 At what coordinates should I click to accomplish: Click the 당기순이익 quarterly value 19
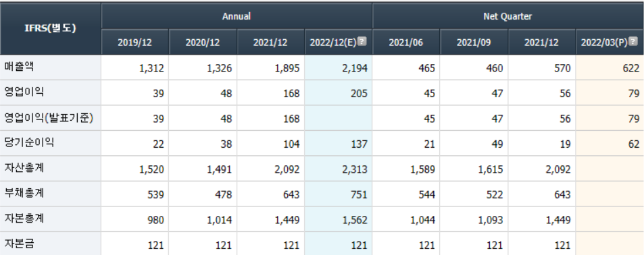click(x=565, y=144)
